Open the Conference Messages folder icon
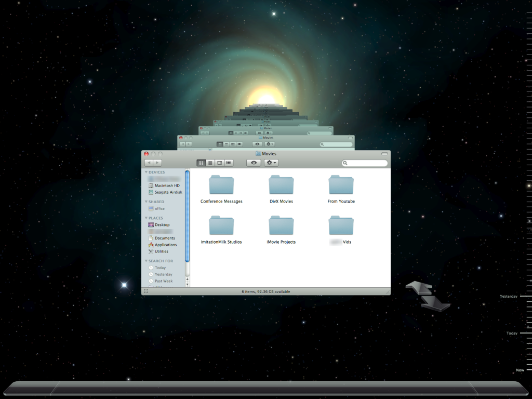The image size is (532, 399). [x=221, y=185]
